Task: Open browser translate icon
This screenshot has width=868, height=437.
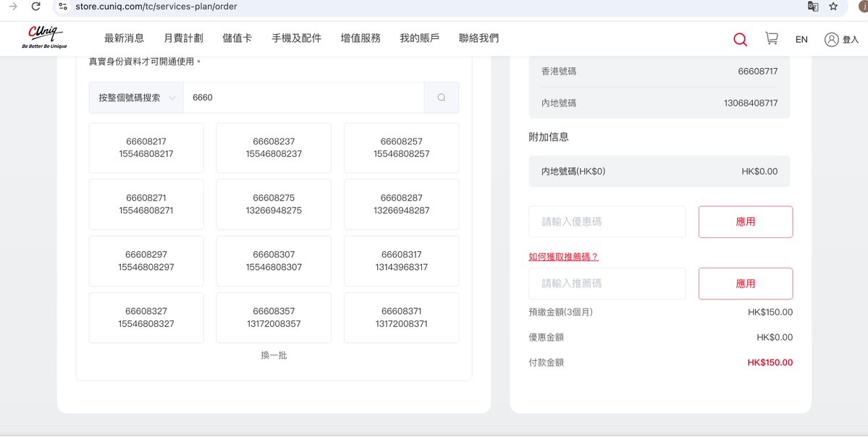Action: (813, 7)
